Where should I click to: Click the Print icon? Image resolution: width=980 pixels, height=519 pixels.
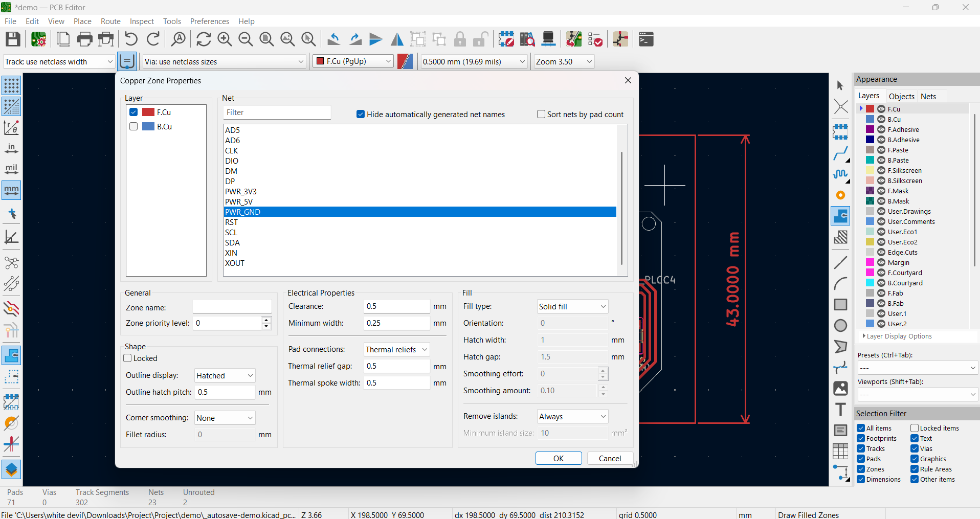(x=85, y=39)
